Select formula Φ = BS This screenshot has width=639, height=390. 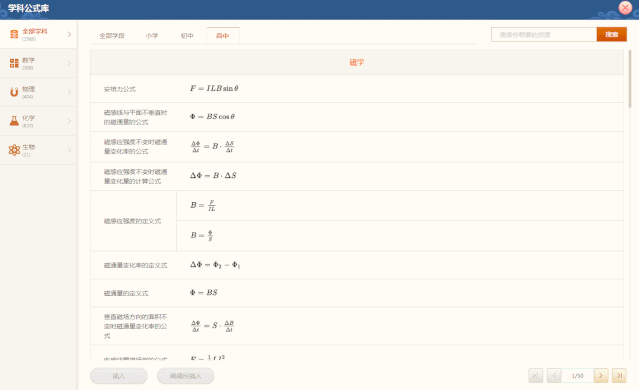(x=204, y=293)
